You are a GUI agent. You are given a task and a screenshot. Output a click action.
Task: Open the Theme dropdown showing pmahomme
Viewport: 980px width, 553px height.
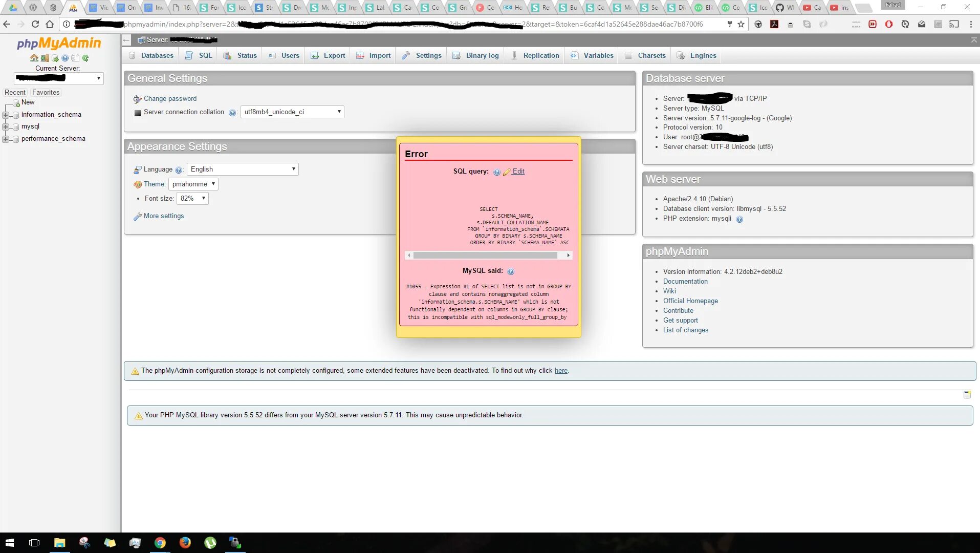pyautogui.click(x=193, y=184)
